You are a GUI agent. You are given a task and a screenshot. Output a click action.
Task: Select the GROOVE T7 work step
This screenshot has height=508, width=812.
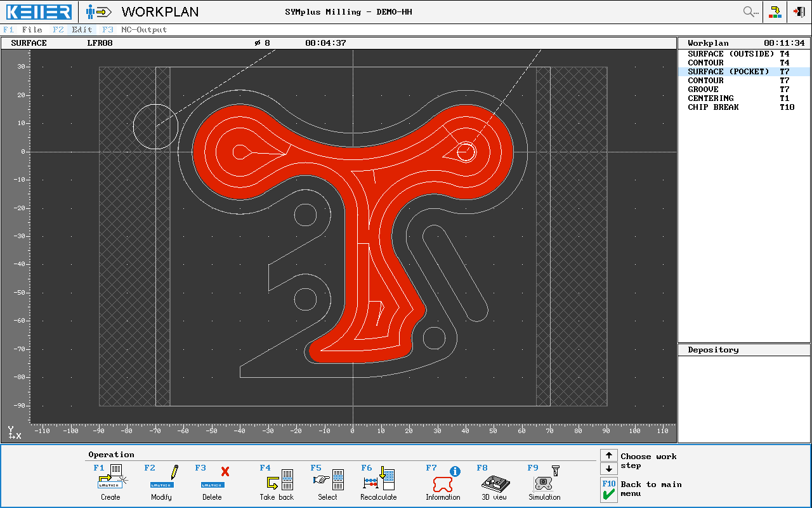[x=738, y=90]
